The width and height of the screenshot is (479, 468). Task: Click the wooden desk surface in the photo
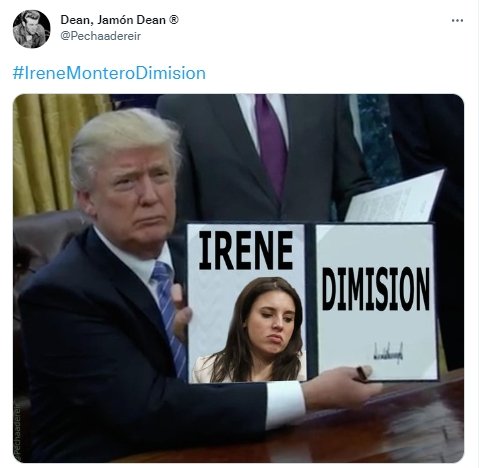point(383,427)
